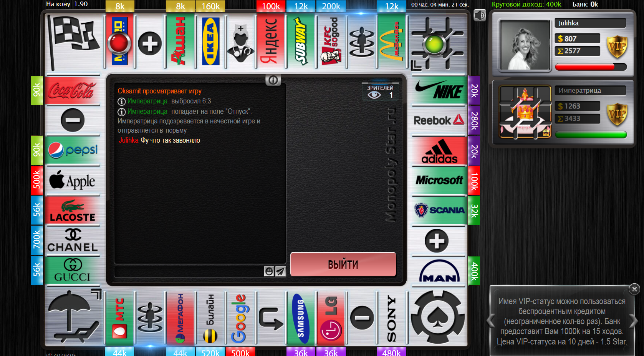Open Julihka's player avatar
644x356 pixels.
pyautogui.click(x=525, y=45)
